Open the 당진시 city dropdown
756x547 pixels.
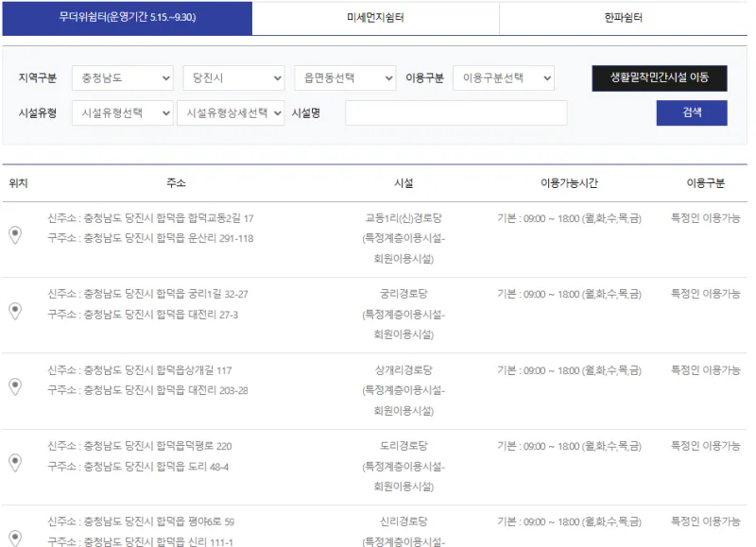click(233, 78)
